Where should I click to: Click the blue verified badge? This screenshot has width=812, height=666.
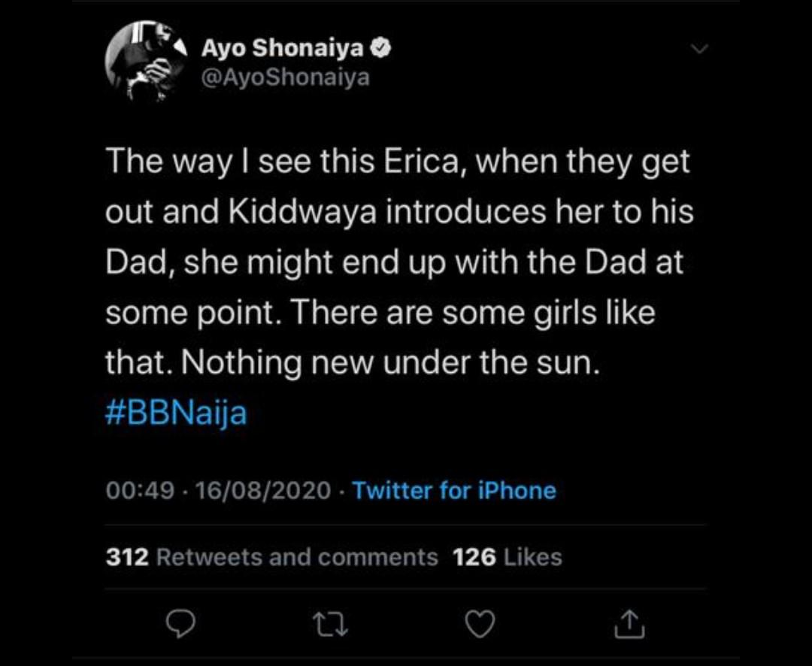[380, 49]
